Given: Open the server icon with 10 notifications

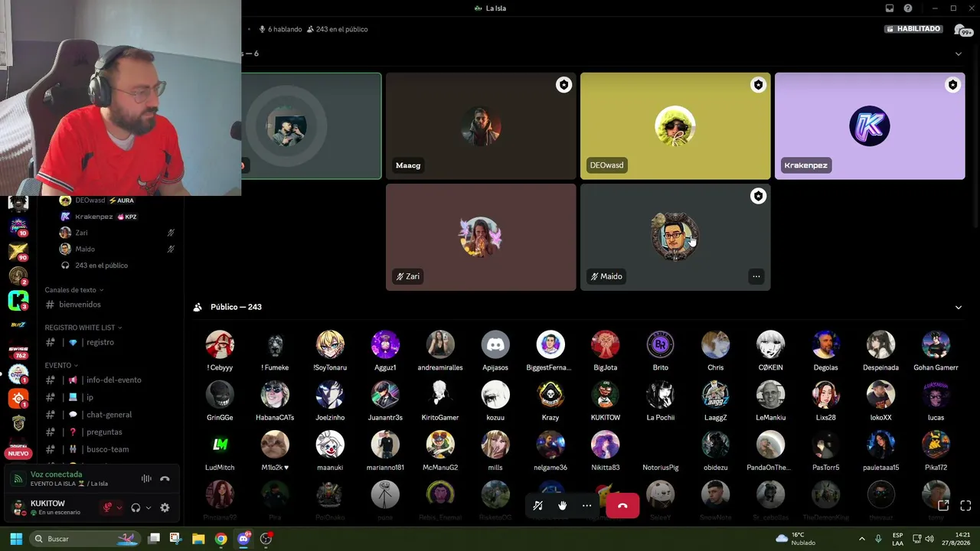Looking at the screenshot, I should coord(18,227).
